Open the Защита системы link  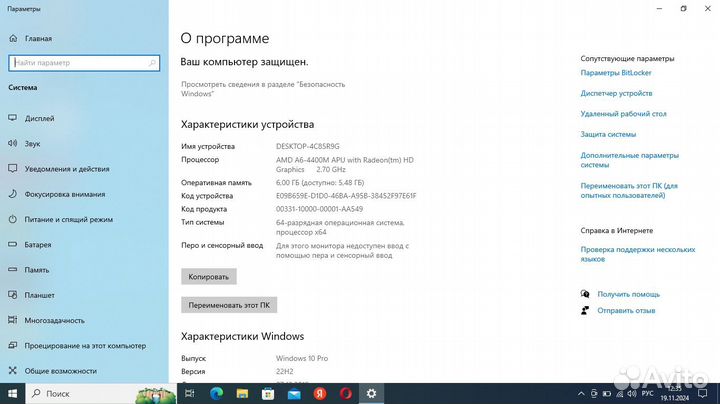(x=608, y=135)
